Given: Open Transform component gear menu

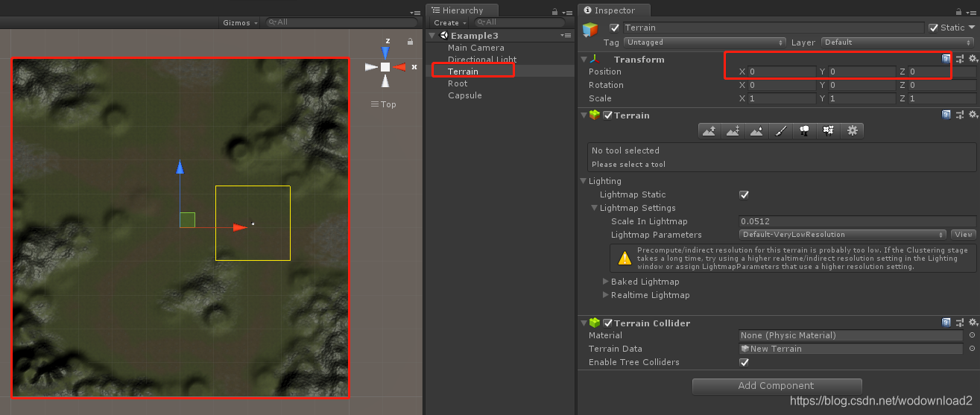Looking at the screenshot, I should [x=972, y=58].
